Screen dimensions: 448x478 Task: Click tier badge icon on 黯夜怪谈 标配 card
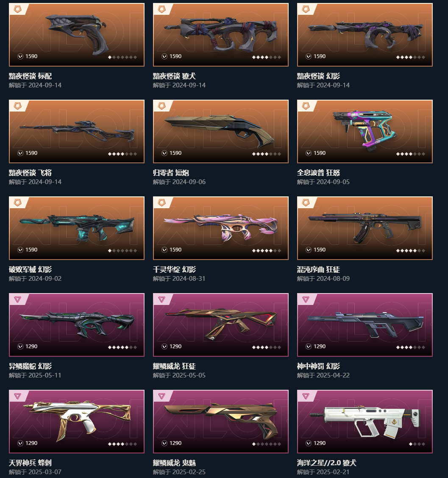point(18,9)
